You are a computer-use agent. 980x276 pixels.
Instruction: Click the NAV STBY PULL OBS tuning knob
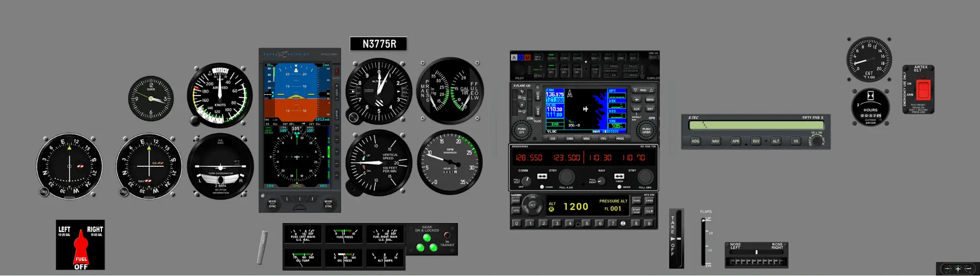(646, 177)
